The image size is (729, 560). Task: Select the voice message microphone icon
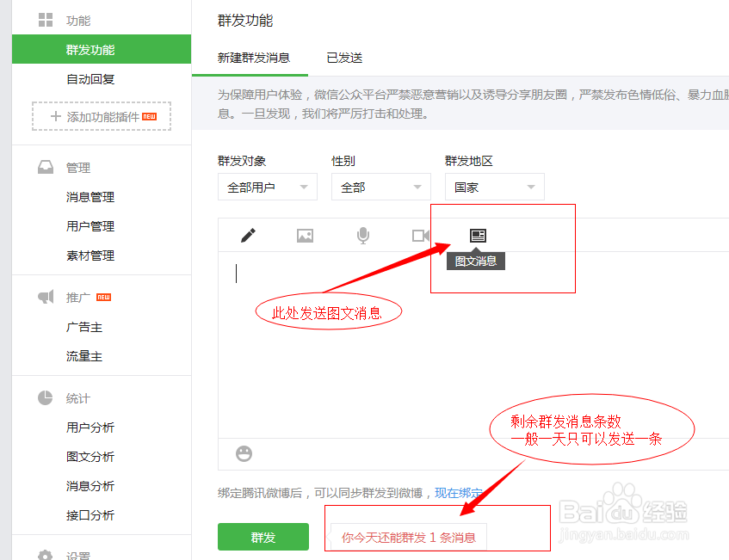362,234
